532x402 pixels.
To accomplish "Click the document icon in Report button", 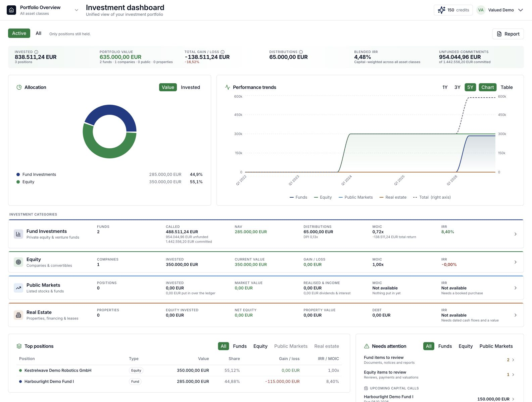I will click(499, 34).
